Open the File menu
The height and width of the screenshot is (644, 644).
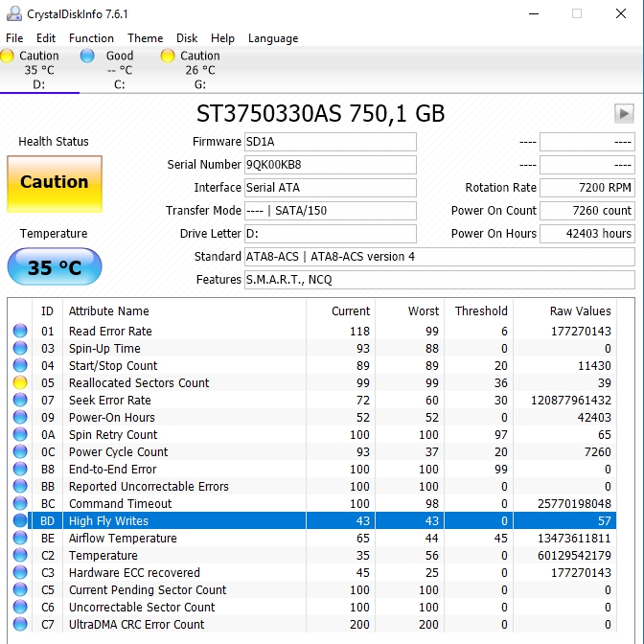pyautogui.click(x=14, y=38)
